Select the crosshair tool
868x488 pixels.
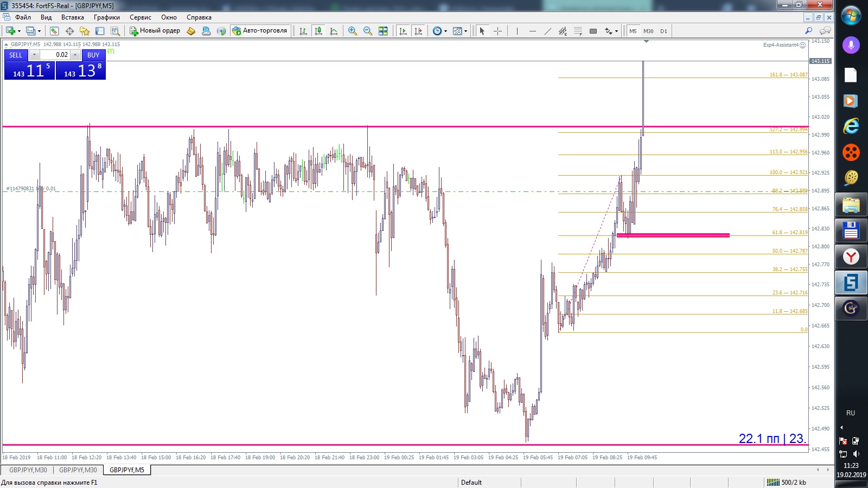point(497,31)
